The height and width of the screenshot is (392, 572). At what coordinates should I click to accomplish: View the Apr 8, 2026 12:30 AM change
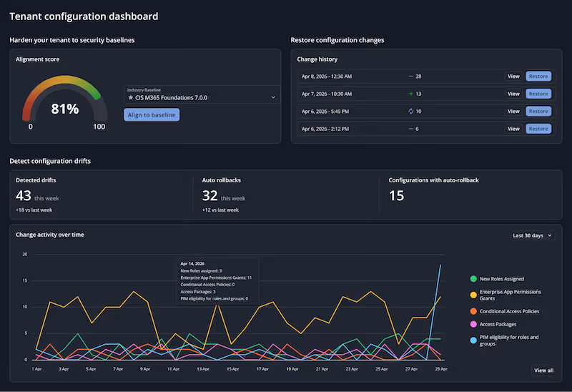coord(513,77)
